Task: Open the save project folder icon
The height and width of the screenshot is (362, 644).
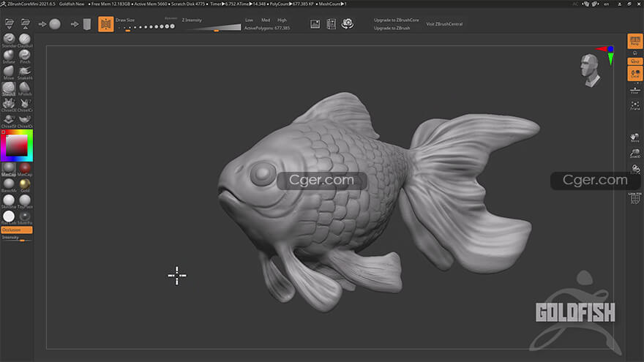Action: 26,23
